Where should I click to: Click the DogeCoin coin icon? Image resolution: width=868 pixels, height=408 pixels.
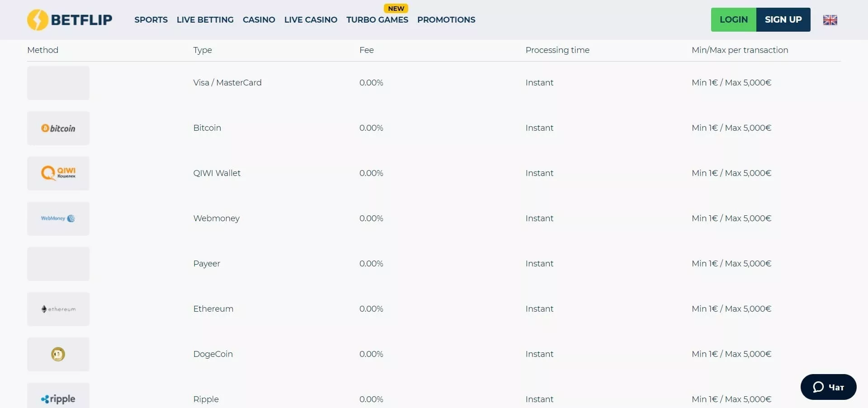[58, 354]
